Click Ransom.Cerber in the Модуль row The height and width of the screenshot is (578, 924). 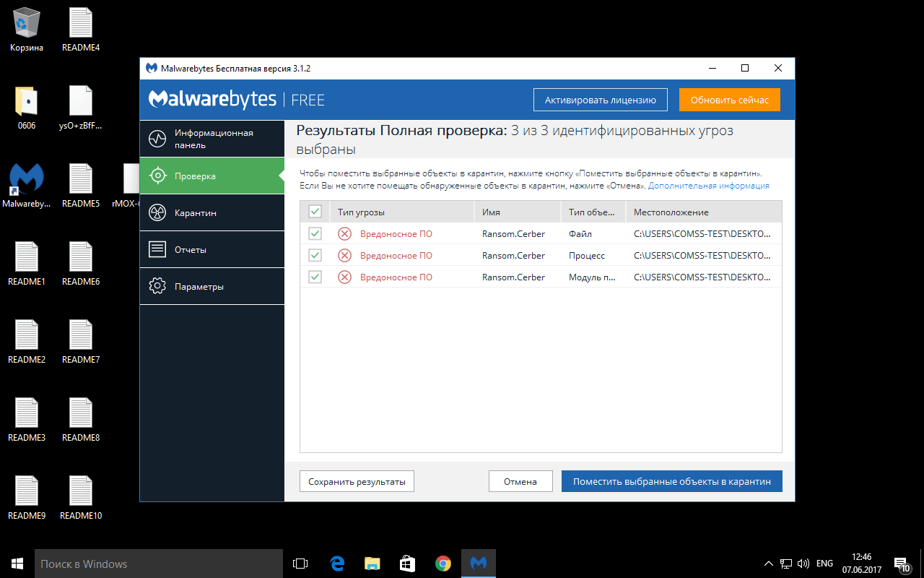(x=514, y=277)
